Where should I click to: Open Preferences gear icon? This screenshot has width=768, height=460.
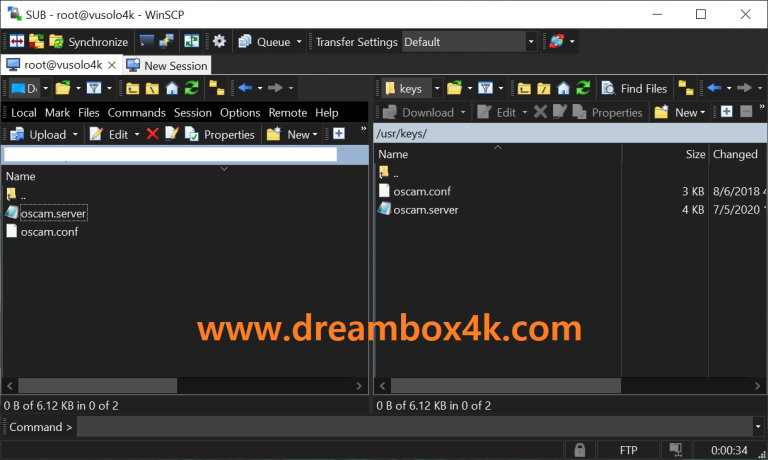pos(219,42)
